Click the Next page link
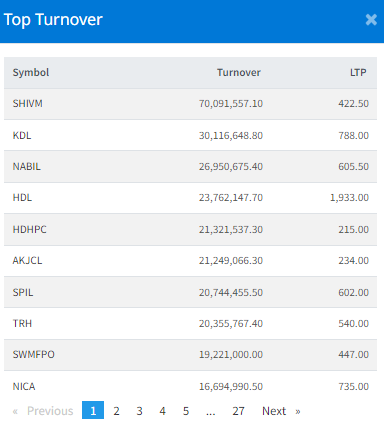 (281, 411)
